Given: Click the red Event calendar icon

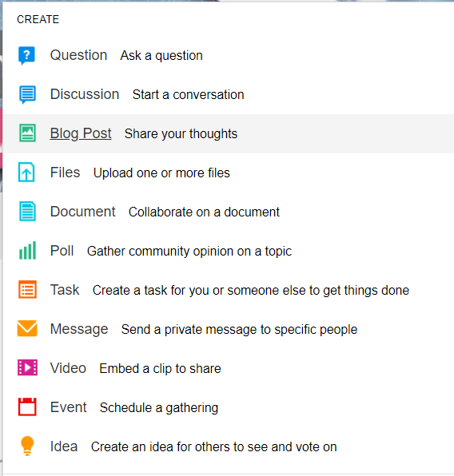Looking at the screenshot, I should 27,407.
